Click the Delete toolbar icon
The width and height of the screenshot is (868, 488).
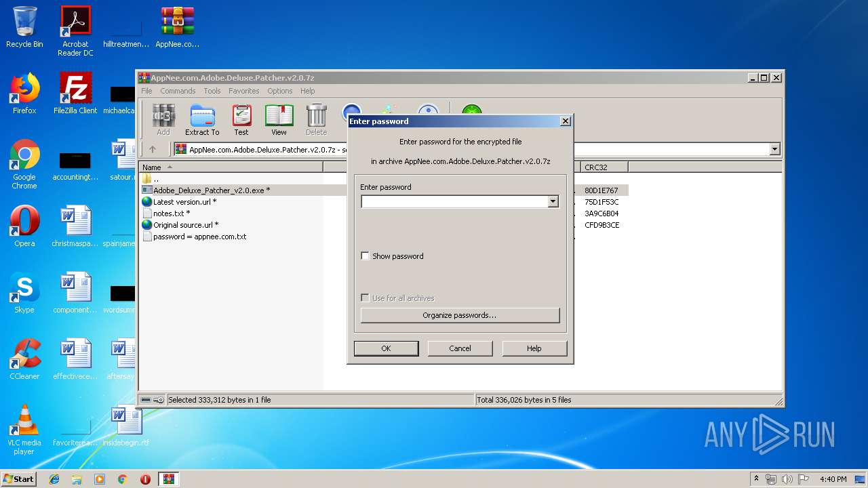[x=316, y=120]
